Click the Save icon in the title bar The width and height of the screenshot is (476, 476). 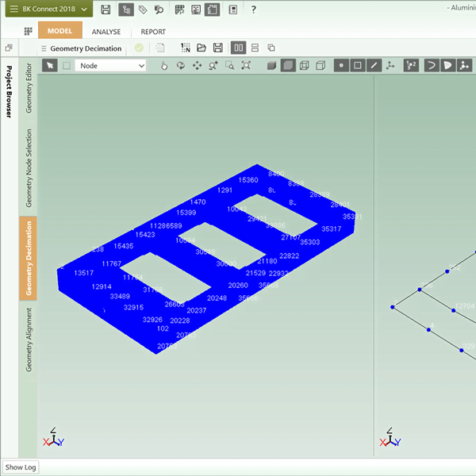coord(106,10)
